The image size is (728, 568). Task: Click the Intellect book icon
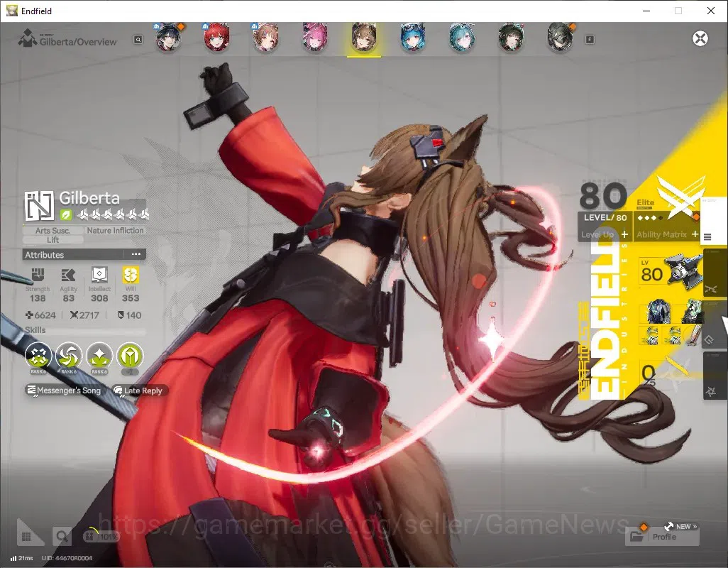(99, 275)
